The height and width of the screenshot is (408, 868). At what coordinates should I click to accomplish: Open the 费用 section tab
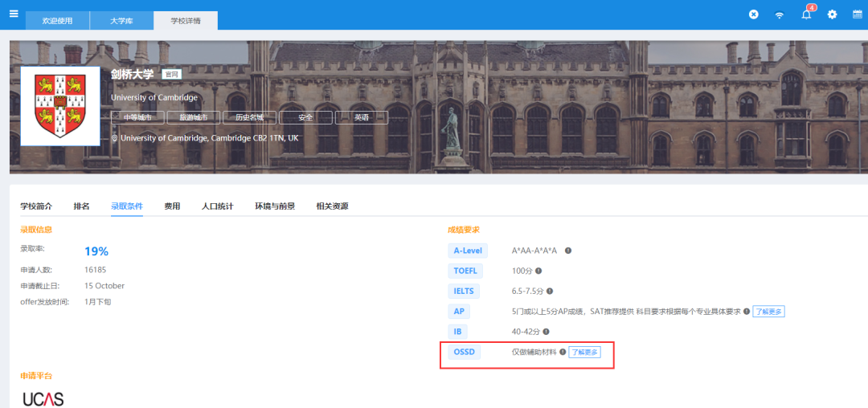click(172, 206)
